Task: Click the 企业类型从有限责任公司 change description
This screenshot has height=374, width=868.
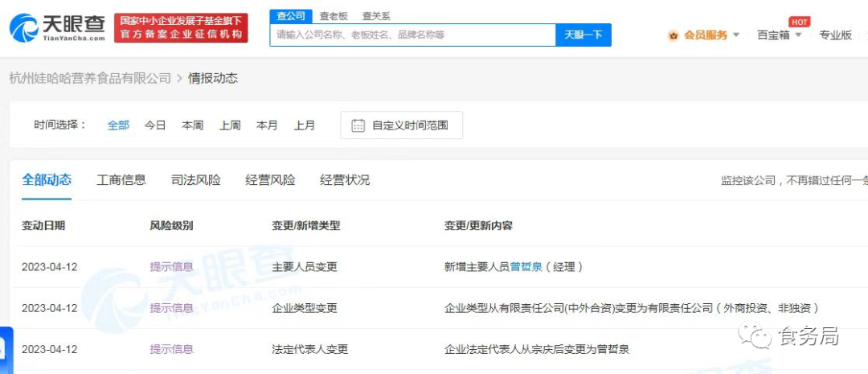Action: tap(631, 308)
